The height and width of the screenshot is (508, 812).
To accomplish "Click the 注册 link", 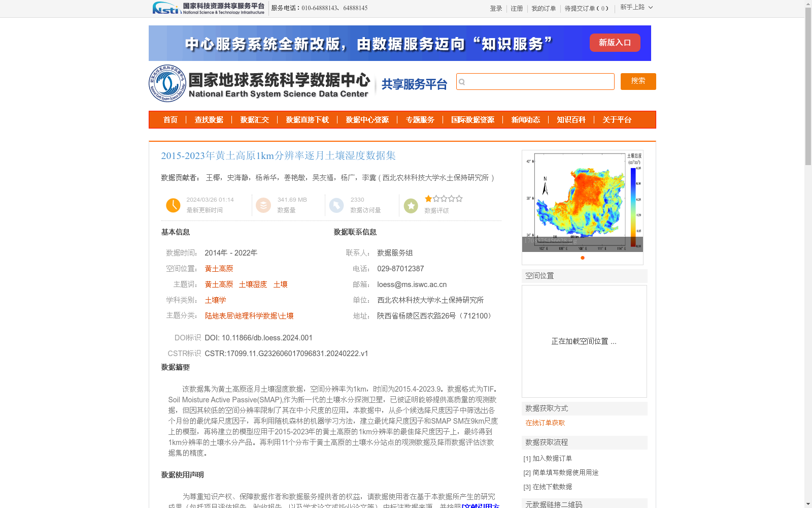I will [x=517, y=9].
